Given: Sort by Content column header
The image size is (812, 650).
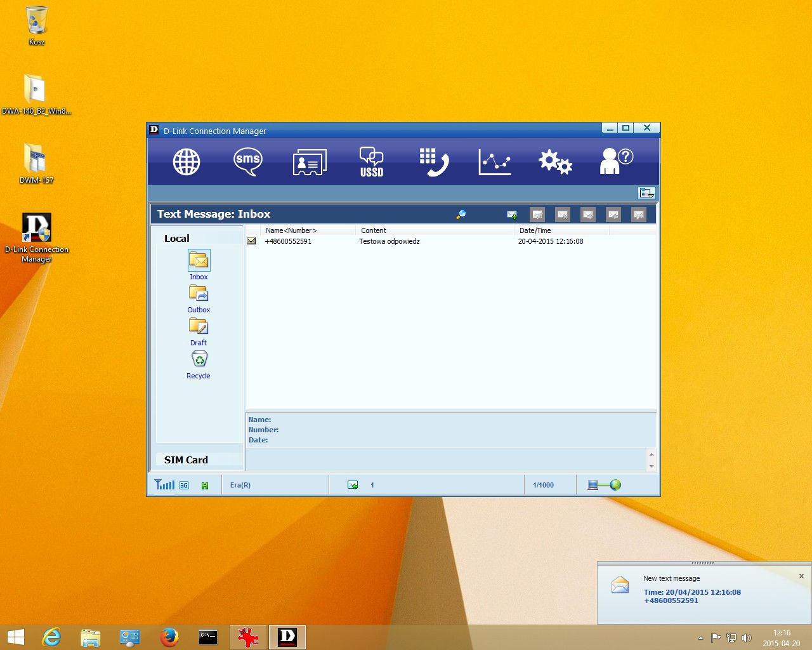Looking at the screenshot, I should (435, 230).
